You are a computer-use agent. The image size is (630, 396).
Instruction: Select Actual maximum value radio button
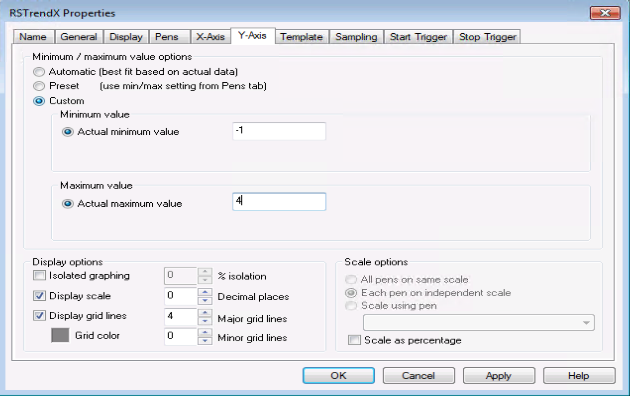pyautogui.click(x=68, y=204)
